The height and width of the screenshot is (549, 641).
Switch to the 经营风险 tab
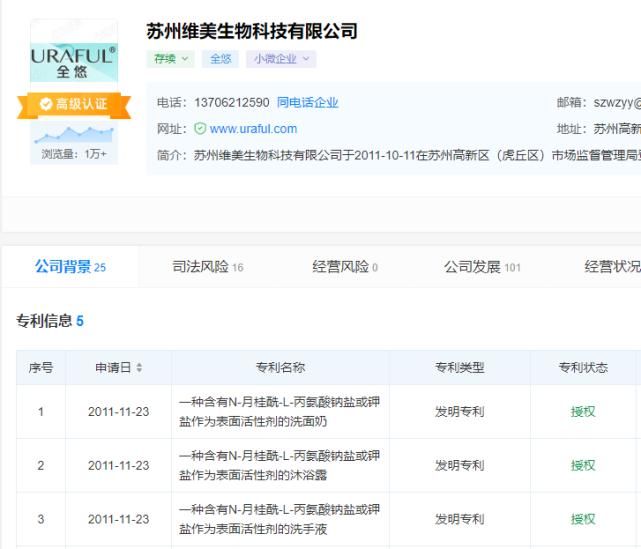tap(345, 267)
